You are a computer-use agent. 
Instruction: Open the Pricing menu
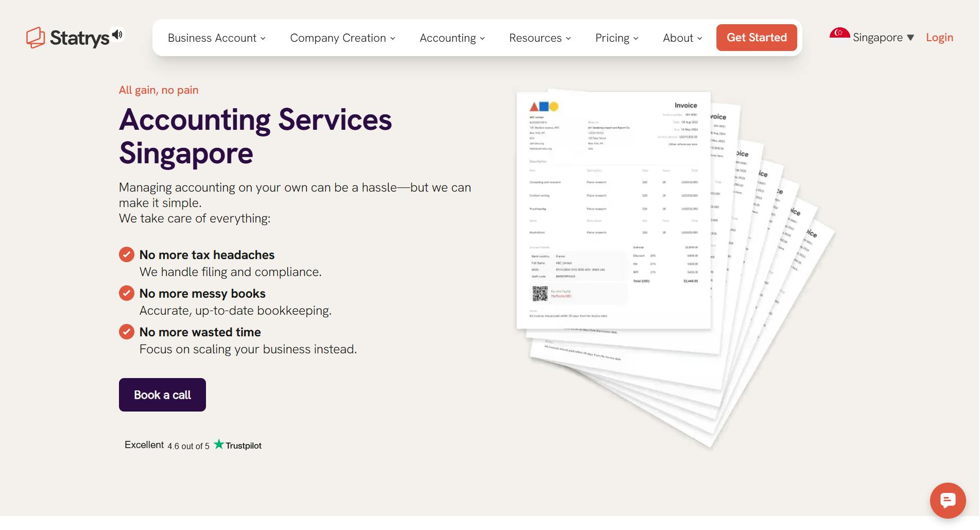pyautogui.click(x=616, y=38)
